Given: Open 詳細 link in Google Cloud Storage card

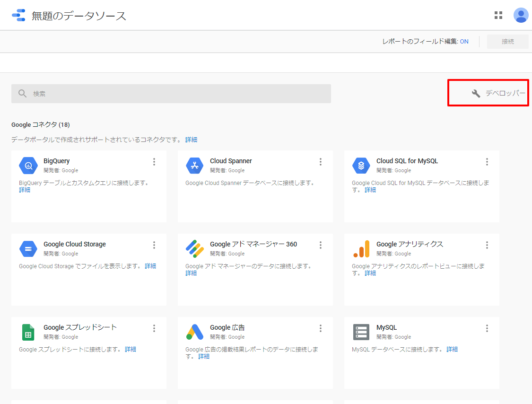Looking at the screenshot, I should 150,266.
